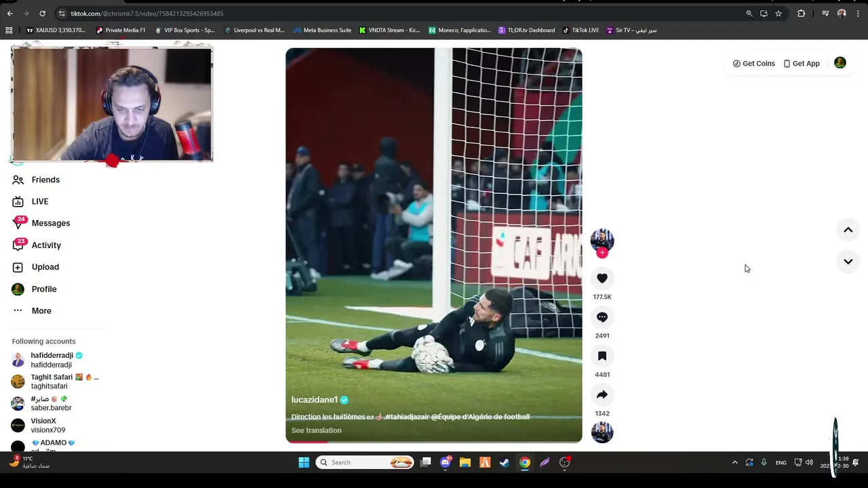Open lucazidane1 avatar beside the video
This screenshot has width=868, height=488.
(x=602, y=240)
